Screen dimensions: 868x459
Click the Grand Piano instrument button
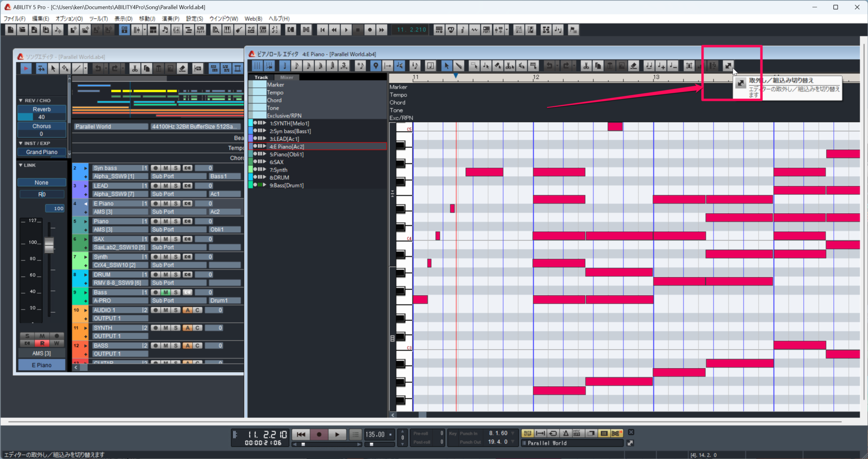(x=42, y=152)
